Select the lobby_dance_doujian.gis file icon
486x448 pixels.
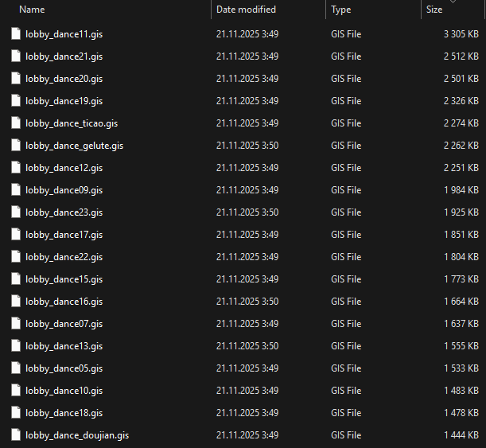[x=16, y=435]
